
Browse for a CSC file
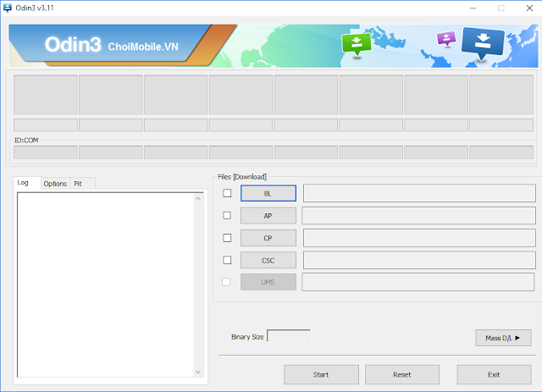coord(268,260)
